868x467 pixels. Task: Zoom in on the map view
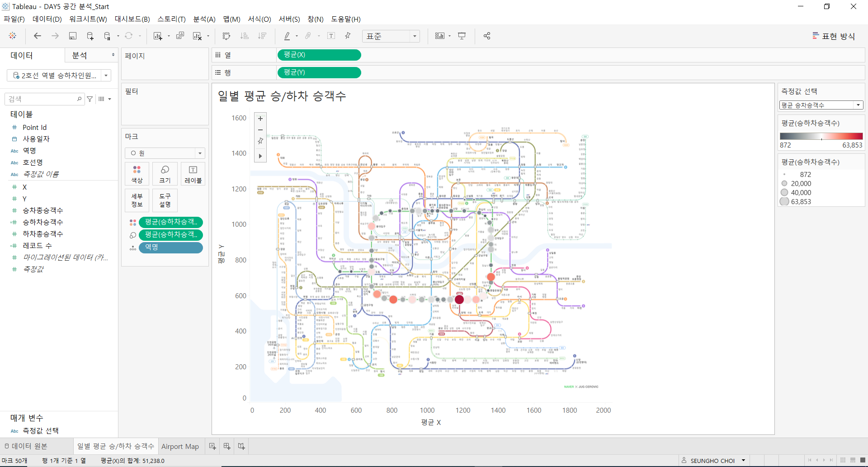[260, 119]
